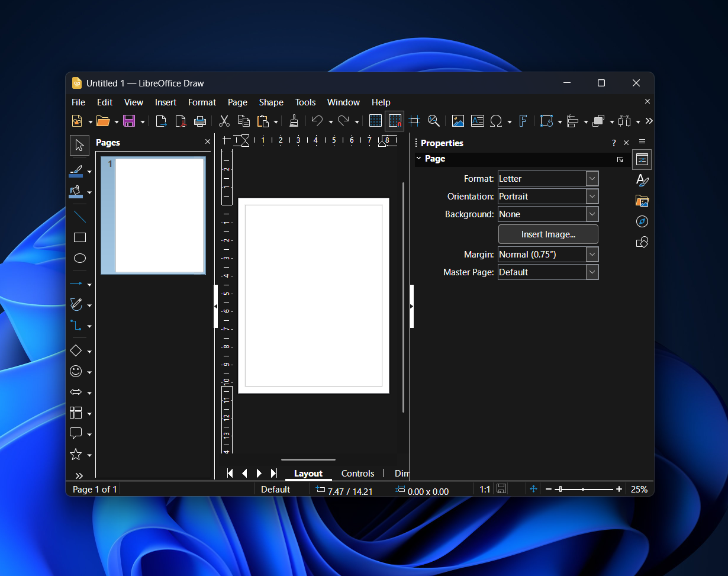Collapse the Page section in Properties
Screen dimensions: 728x576
(x=419, y=159)
